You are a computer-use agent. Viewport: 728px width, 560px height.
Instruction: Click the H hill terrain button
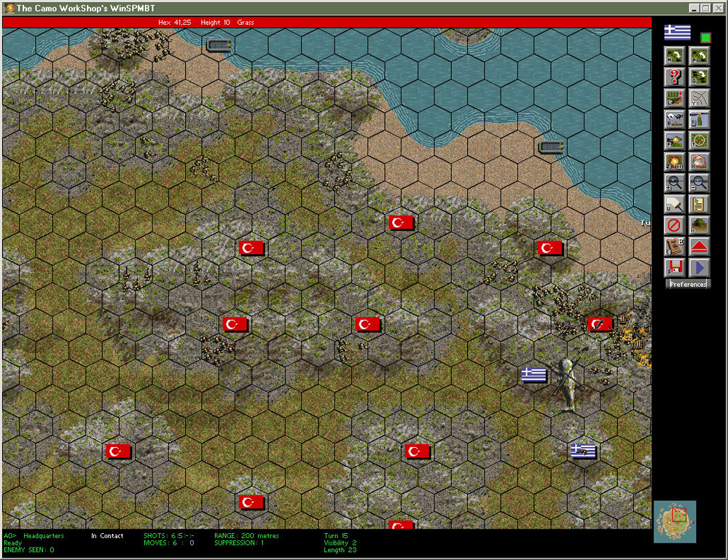click(x=699, y=226)
